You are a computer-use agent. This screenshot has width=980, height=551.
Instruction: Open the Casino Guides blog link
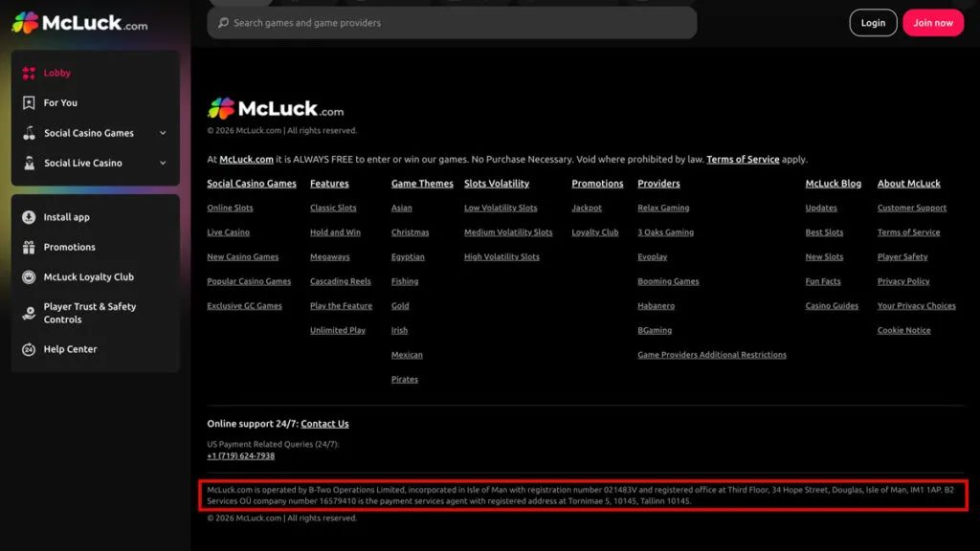point(832,305)
